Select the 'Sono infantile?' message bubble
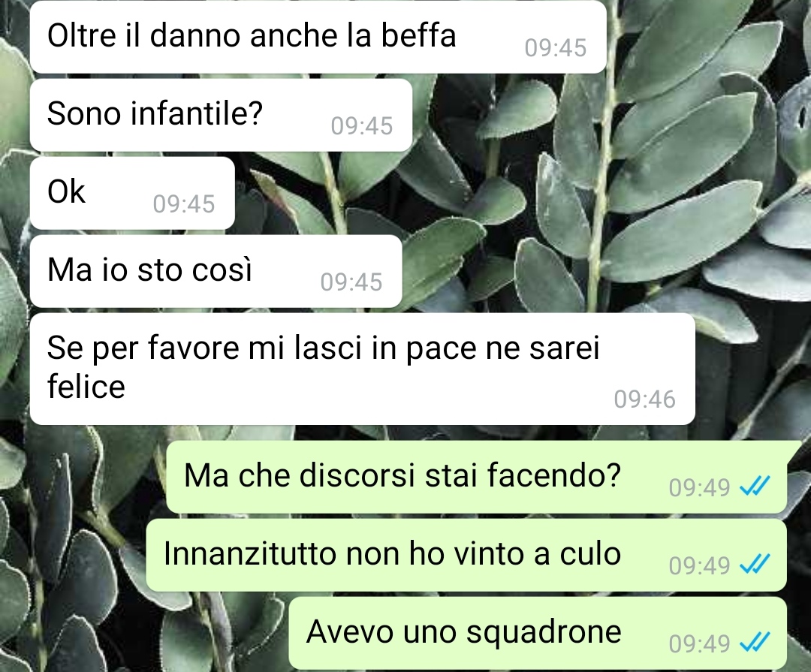Viewport: 811px width, 672px height. [x=221, y=115]
